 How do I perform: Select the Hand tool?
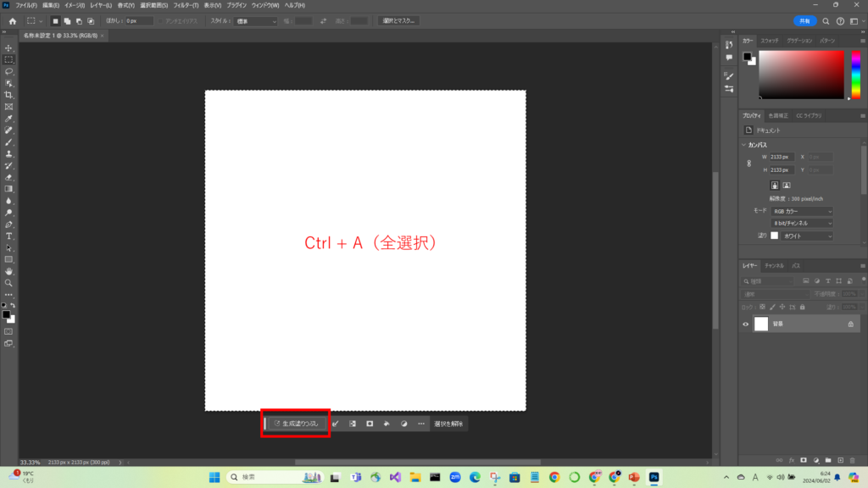[x=8, y=271]
